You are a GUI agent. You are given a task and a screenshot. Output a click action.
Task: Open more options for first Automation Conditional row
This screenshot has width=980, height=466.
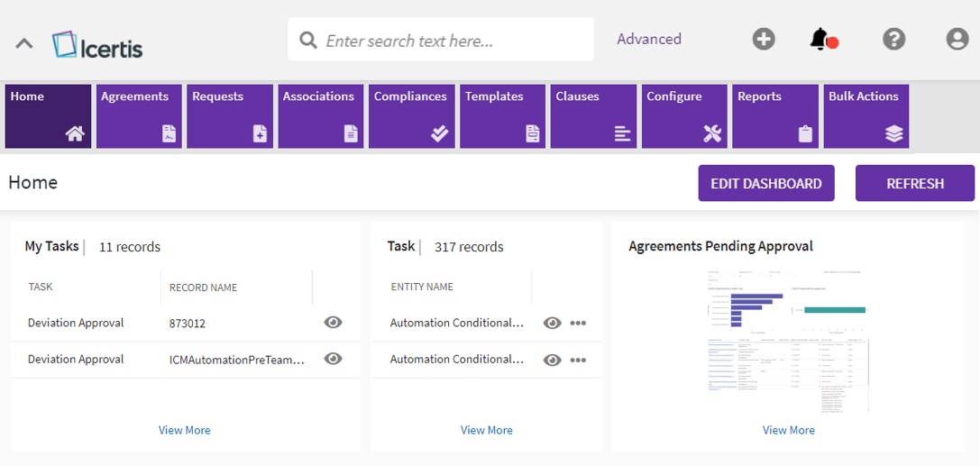click(578, 324)
